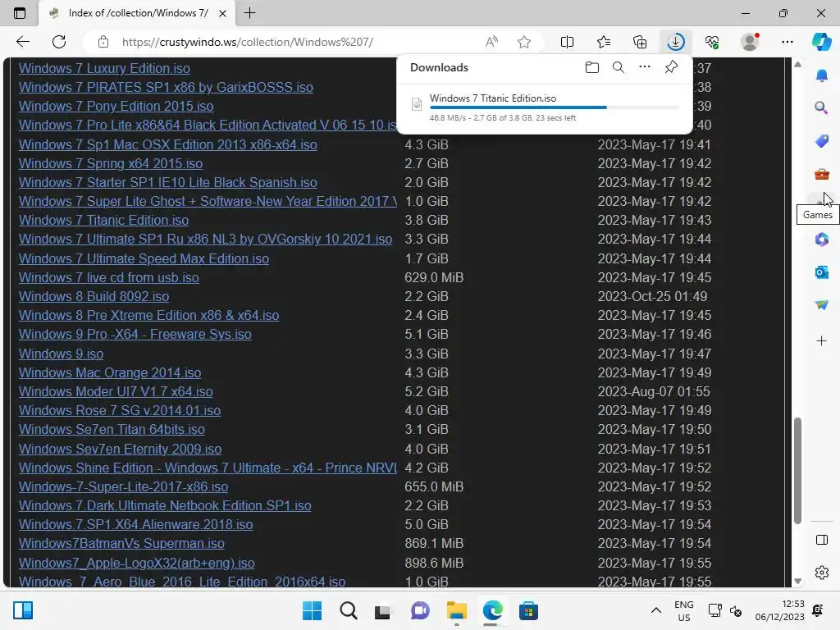Click the 2023-Oct-25 01:49 date
Viewport: 840px width, 630px height.
click(x=652, y=296)
